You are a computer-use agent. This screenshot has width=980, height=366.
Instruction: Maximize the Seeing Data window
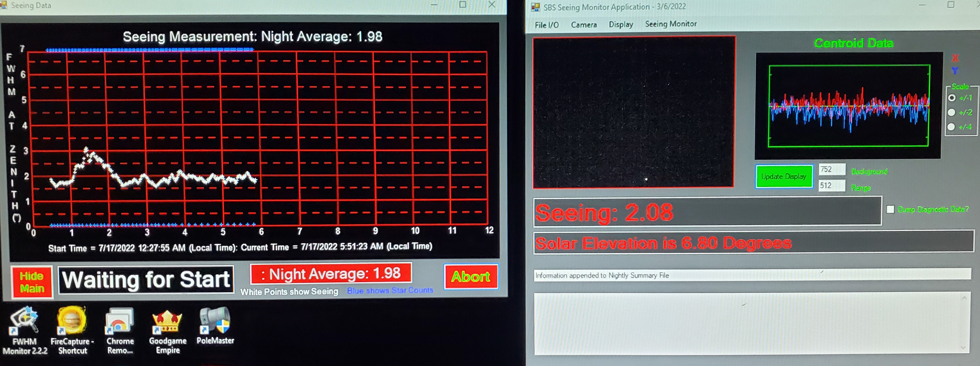462,4
